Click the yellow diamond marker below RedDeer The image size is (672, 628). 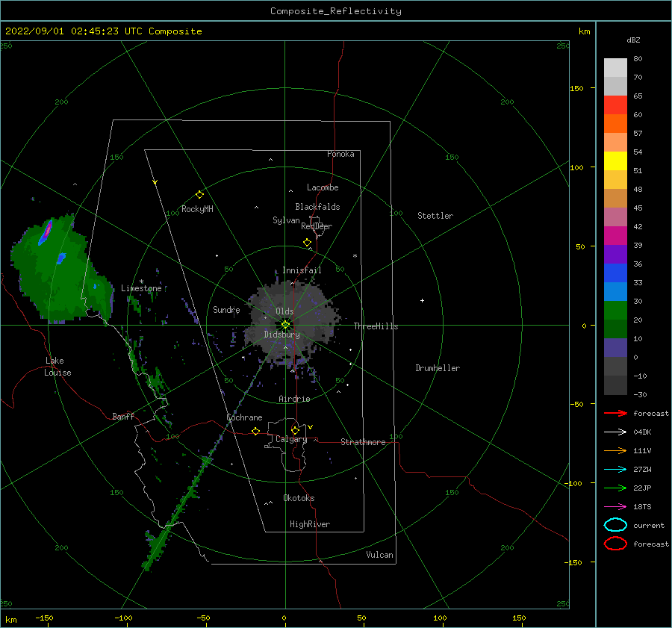tap(307, 243)
